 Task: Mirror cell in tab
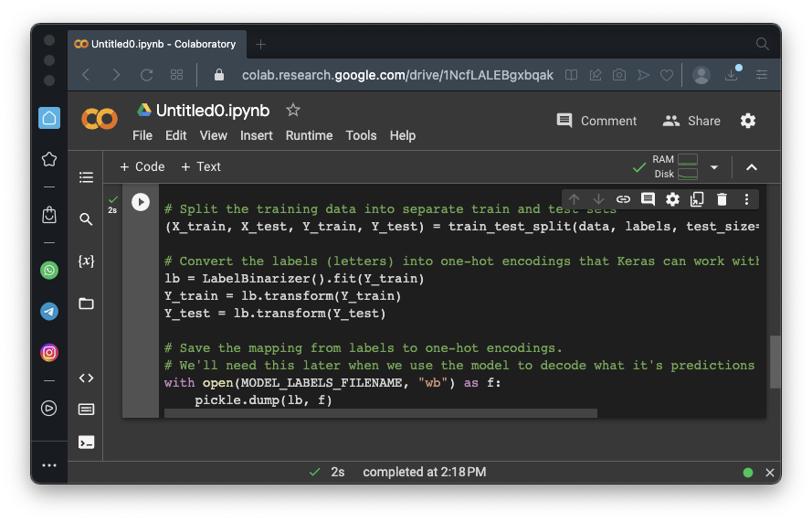(x=697, y=199)
